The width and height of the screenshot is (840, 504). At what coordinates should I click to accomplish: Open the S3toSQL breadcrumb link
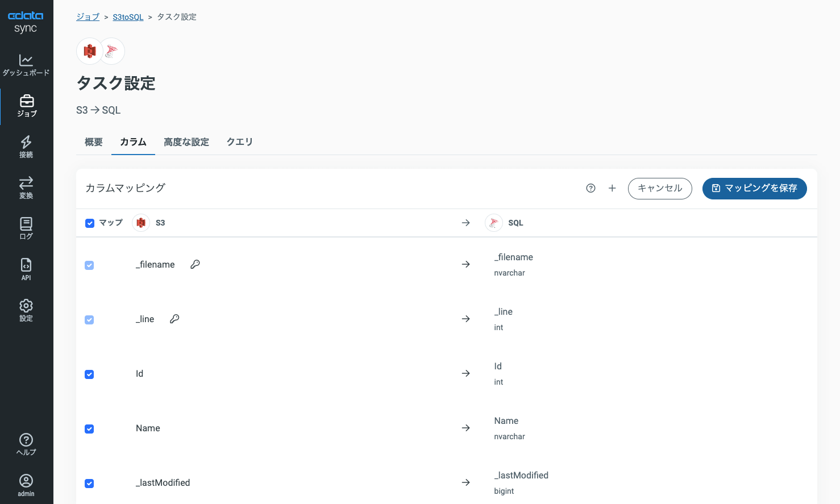[128, 17]
